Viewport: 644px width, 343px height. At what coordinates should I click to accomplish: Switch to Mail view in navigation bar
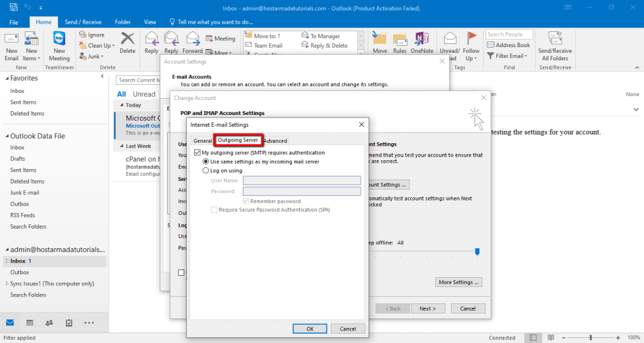(x=10, y=322)
